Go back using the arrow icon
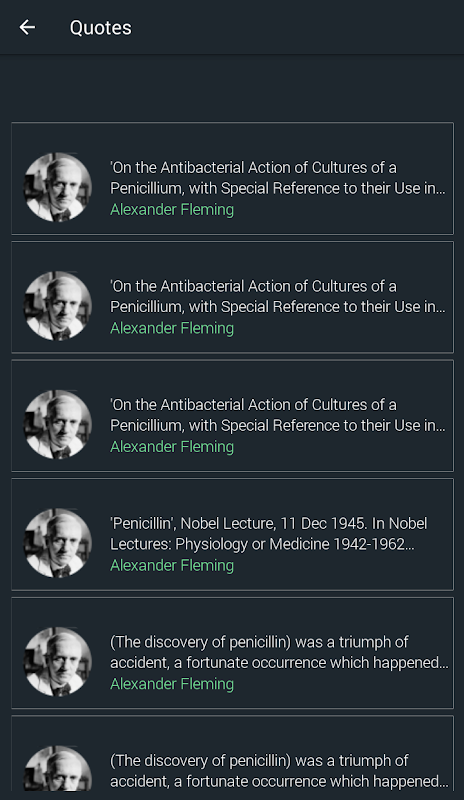The image size is (464, 800). [27, 28]
